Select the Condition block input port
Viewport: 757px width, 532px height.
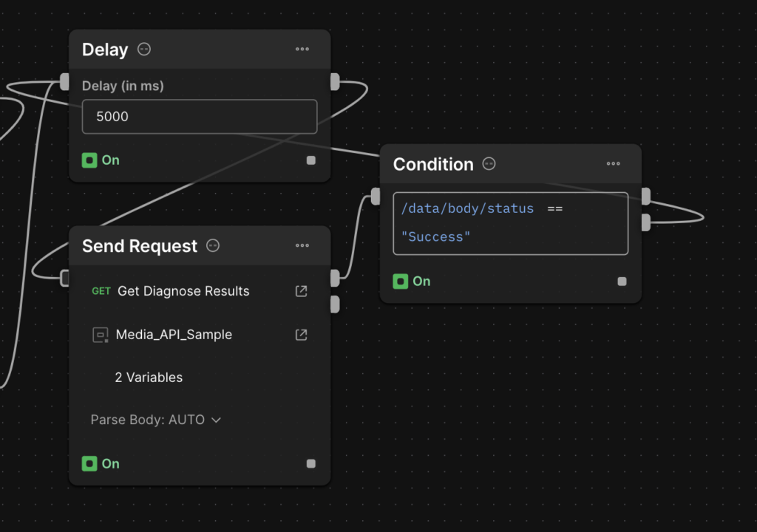[x=376, y=196]
